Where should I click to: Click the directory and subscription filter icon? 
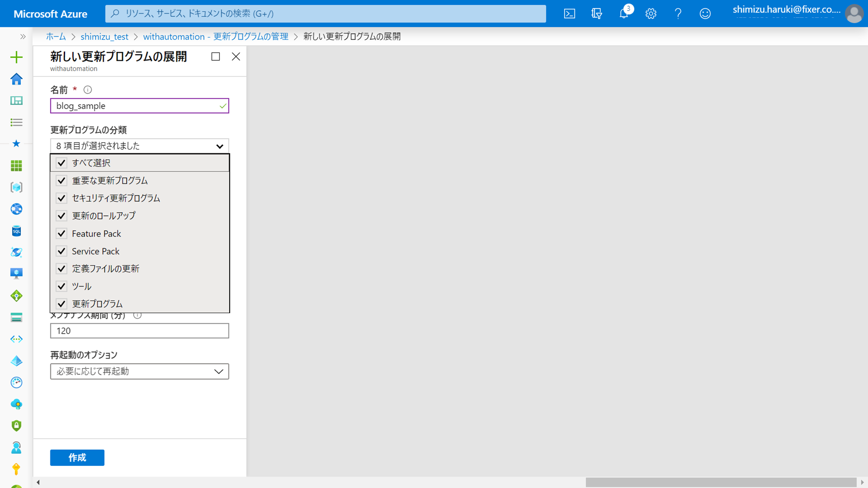point(597,14)
